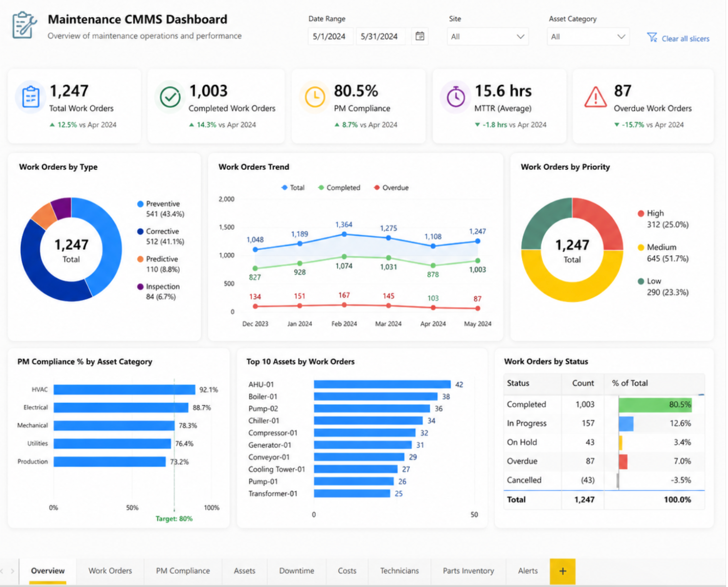
Task: Click the Target: 80% label
Action: [x=174, y=519]
